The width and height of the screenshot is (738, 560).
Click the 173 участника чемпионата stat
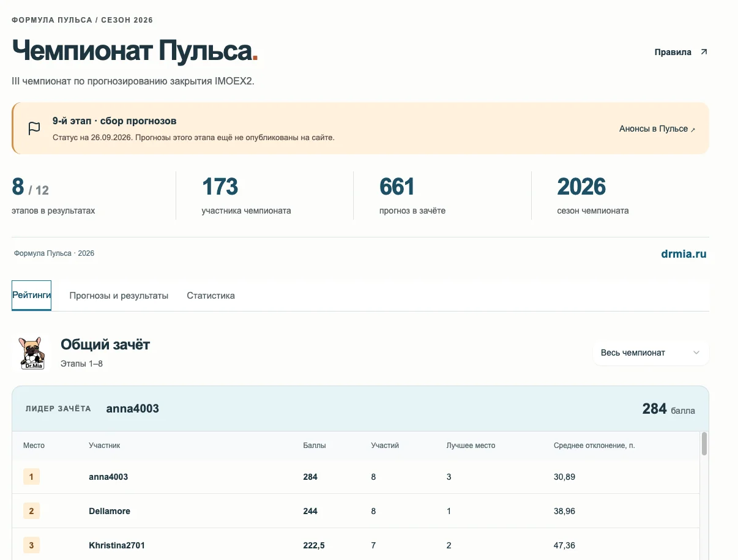(246, 196)
